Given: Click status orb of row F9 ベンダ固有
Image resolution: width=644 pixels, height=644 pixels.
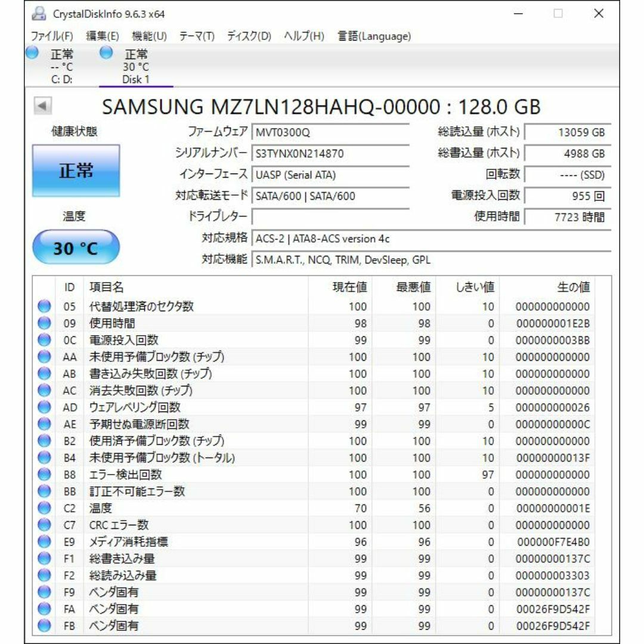Looking at the screenshot, I should click(44, 593).
